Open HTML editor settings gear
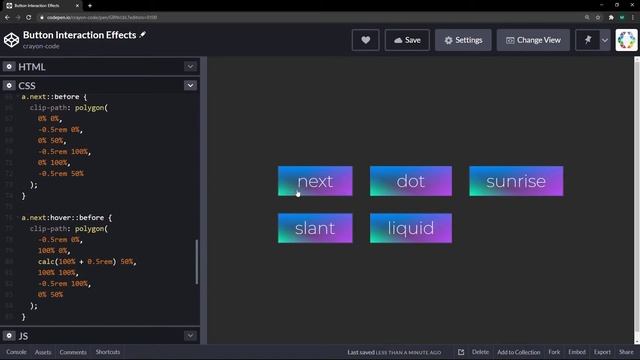The width and height of the screenshot is (640, 360). [9, 67]
